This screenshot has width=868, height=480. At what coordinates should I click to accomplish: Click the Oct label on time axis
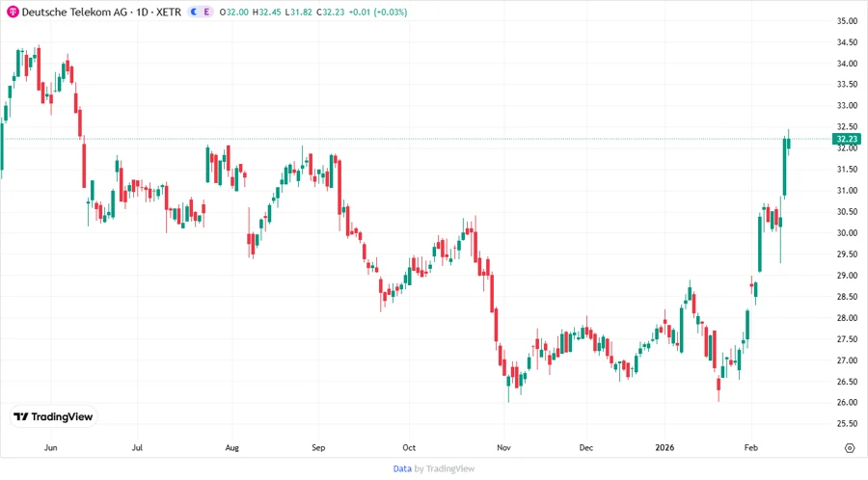tap(409, 447)
